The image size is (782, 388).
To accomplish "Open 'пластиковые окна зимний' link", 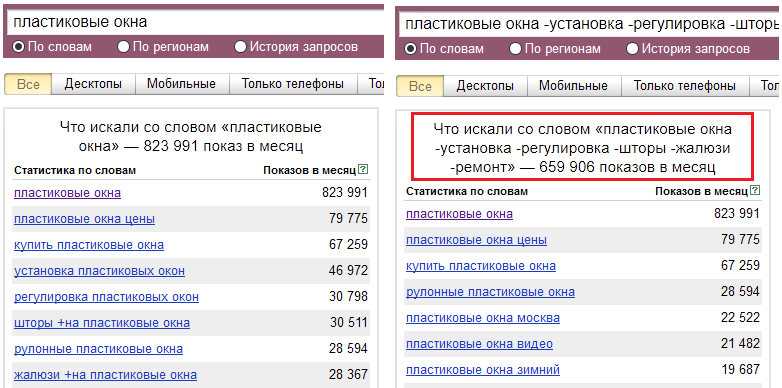I will pyautogui.click(x=483, y=370).
